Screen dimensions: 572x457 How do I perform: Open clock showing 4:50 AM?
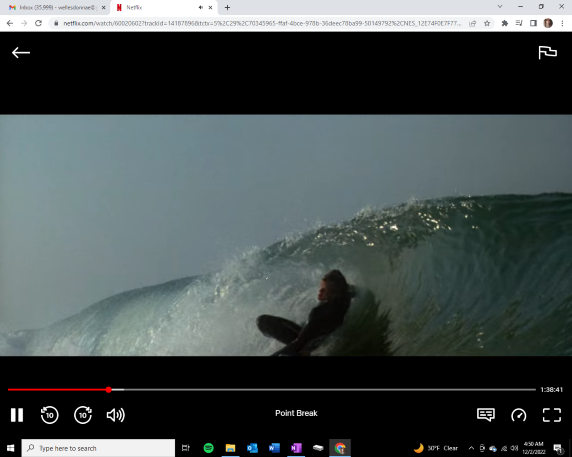tap(533, 448)
